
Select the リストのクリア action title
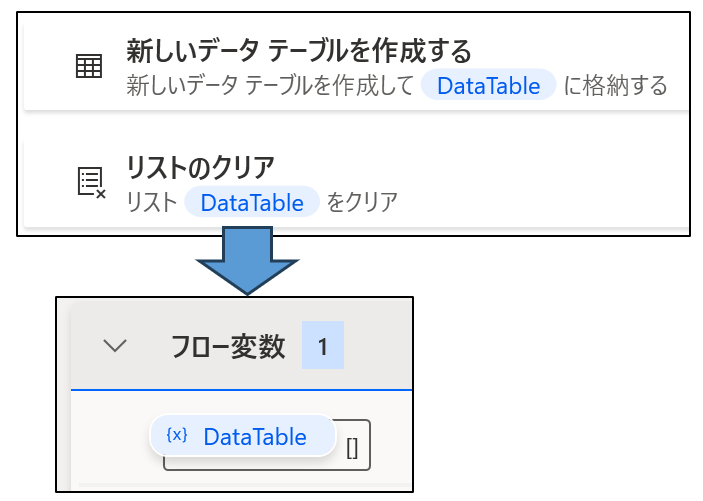point(200,167)
